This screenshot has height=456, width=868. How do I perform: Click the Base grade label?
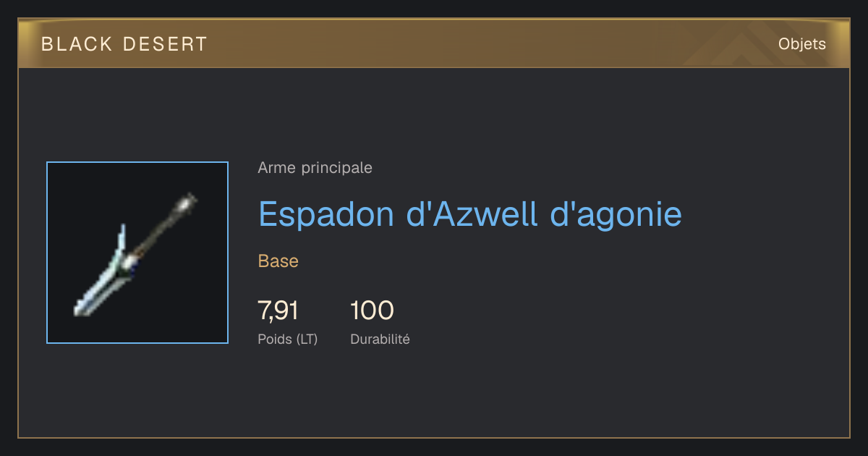(278, 261)
